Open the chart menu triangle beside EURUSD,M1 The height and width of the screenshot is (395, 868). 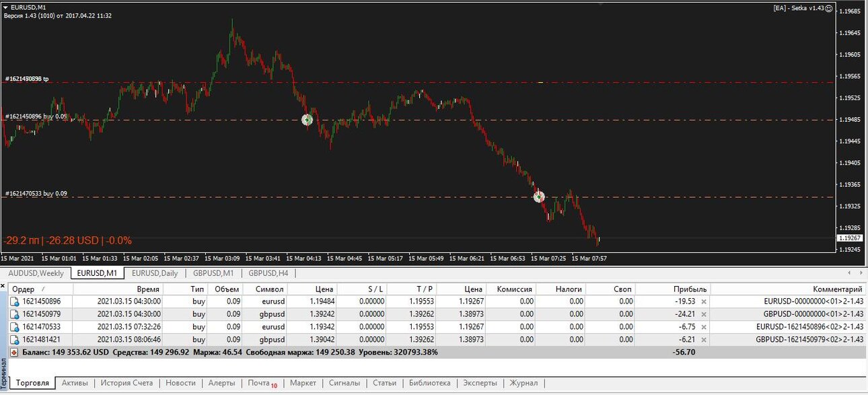point(6,7)
